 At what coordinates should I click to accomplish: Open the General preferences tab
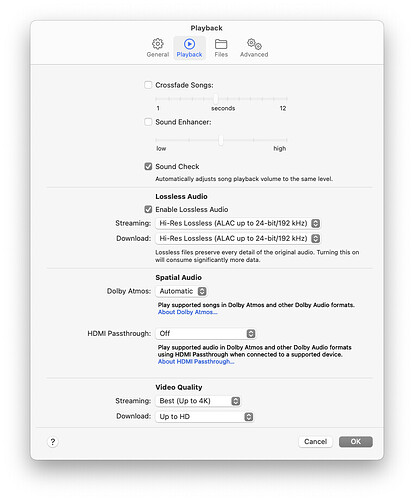tap(158, 48)
